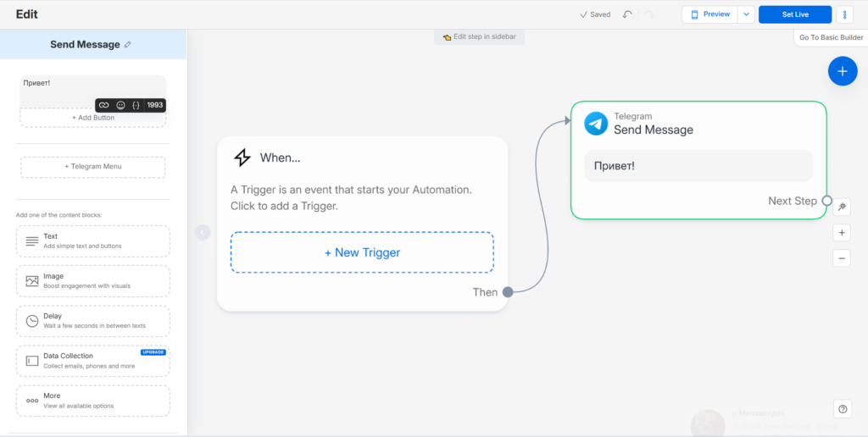This screenshot has height=437, width=868.
Task: Click the Next Step connector circle
Action: (826, 201)
